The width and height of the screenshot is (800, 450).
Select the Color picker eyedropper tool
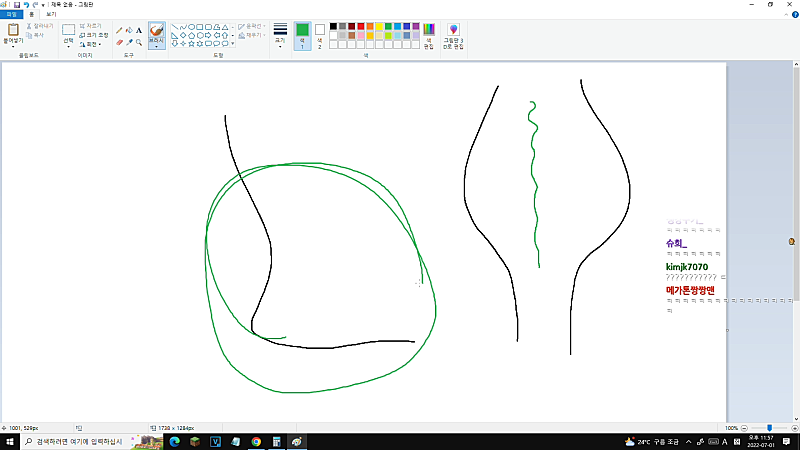129,42
